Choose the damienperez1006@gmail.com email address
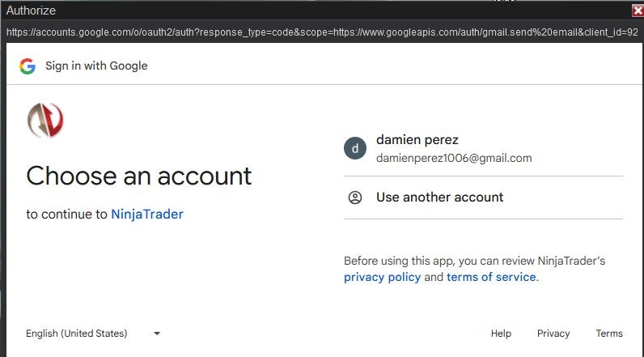Image resolution: width=644 pixels, height=357 pixels. [454, 158]
